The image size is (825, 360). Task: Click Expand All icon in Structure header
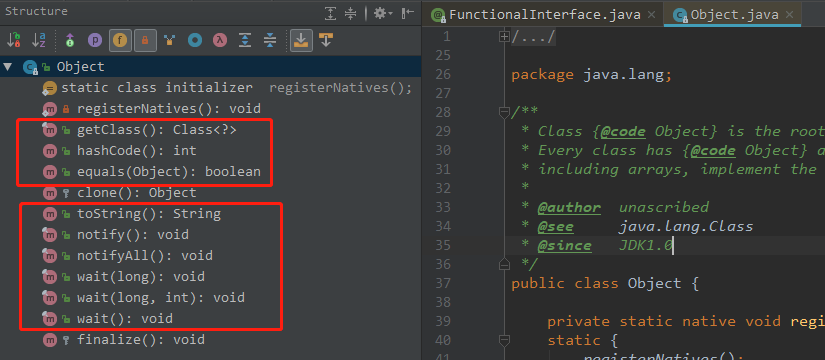tap(330, 13)
